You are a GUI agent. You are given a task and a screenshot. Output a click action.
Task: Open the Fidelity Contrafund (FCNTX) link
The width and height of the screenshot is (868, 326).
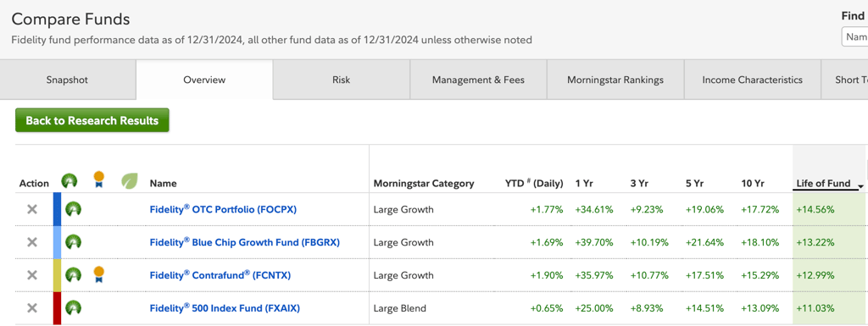(220, 274)
